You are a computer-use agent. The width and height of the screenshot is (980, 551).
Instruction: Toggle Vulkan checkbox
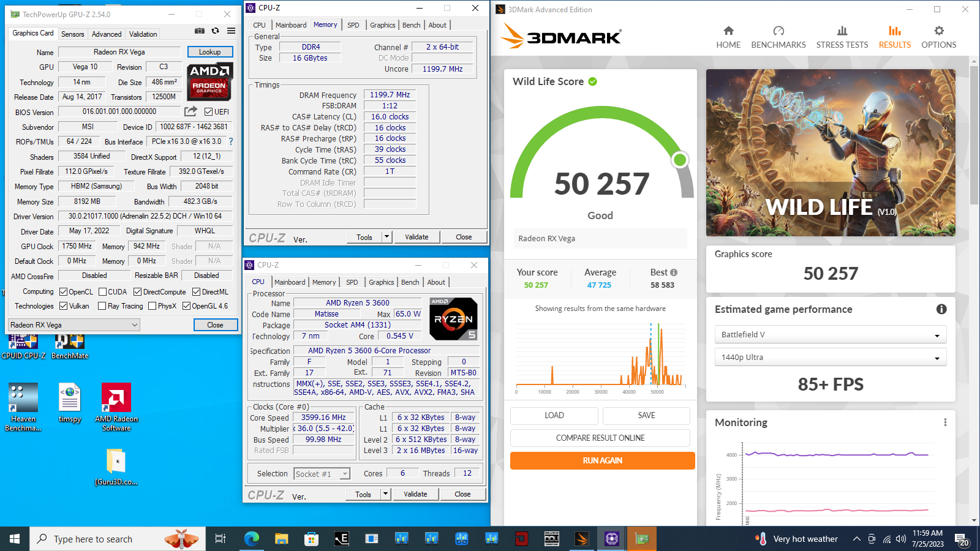tap(63, 306)
